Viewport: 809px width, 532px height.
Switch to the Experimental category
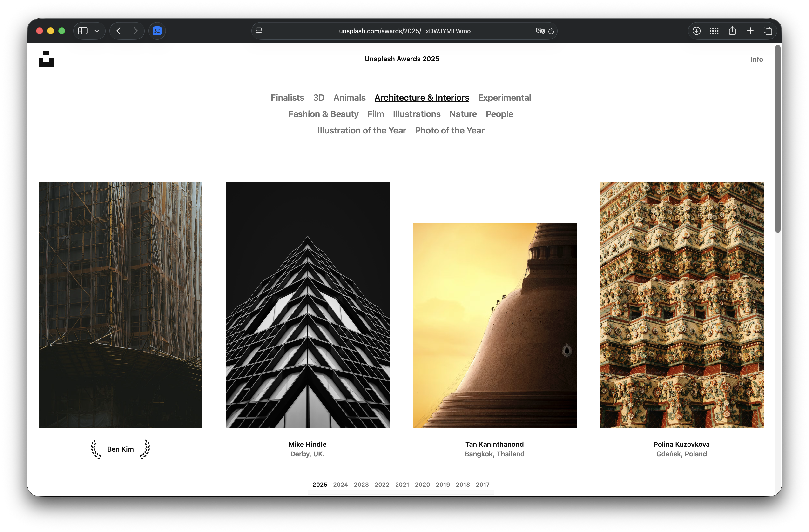(x=504, y=98)
